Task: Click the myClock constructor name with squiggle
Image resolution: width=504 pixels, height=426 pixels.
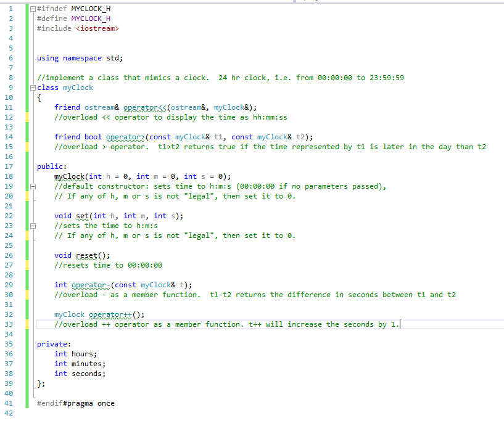Action: coord(69,176)
